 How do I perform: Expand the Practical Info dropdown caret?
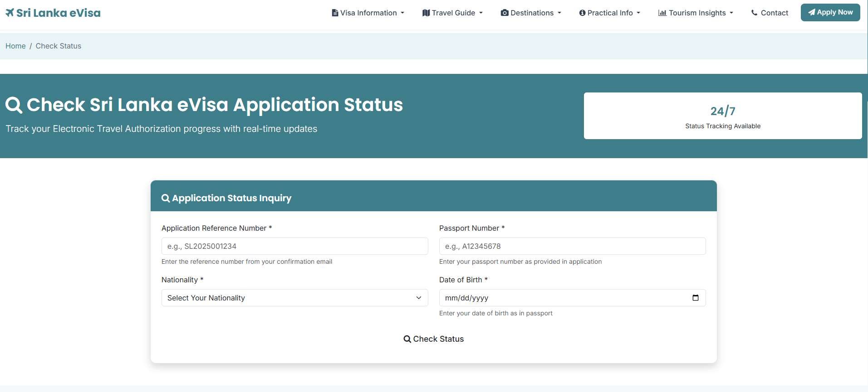point(638,13)
